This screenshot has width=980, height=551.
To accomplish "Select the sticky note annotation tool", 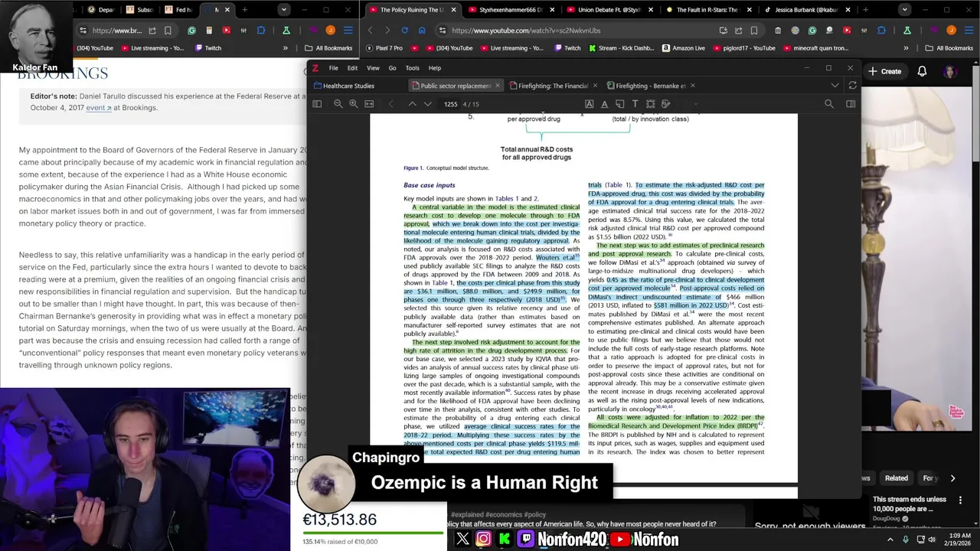I will [x=619, y=104].
